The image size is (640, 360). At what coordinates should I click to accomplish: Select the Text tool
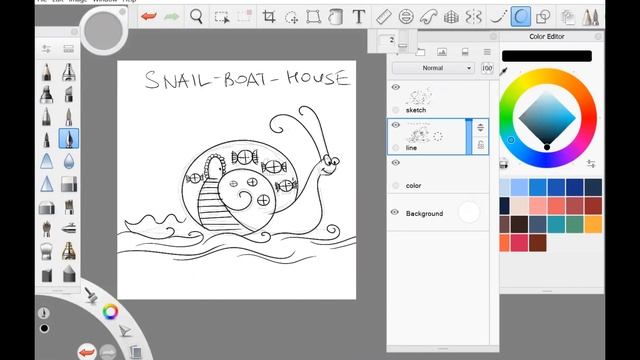pyautogui.click(x=359, y=17)
